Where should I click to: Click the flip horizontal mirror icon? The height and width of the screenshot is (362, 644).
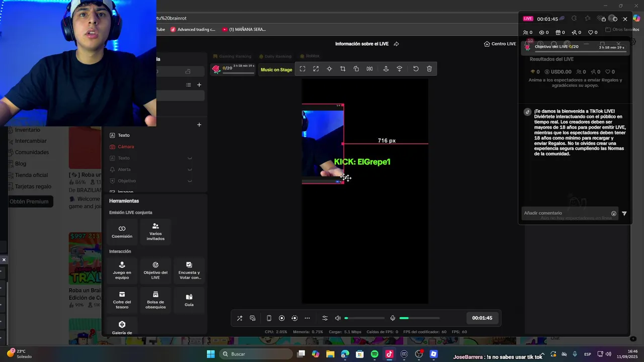pyautogui.click(x=370, y=69)
